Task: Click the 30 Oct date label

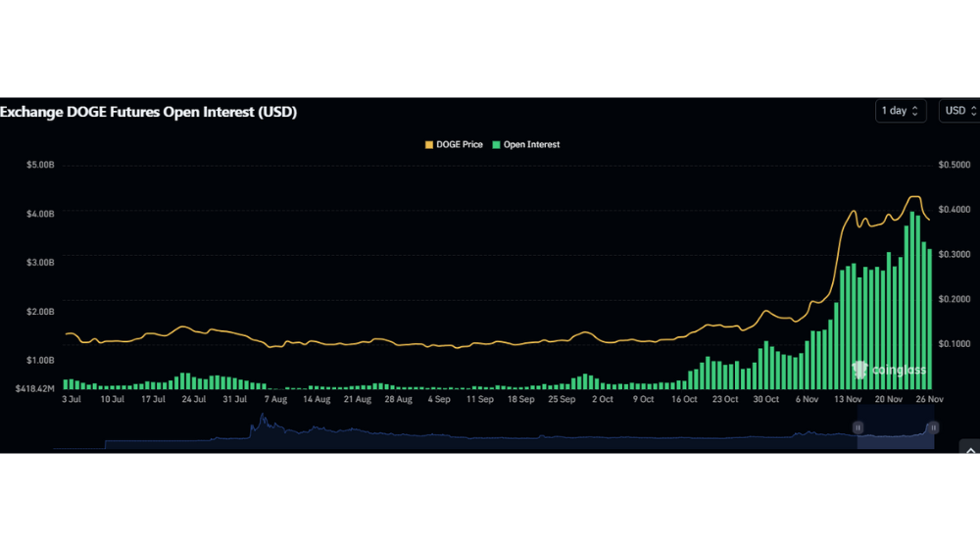Action: pos(765,399)
